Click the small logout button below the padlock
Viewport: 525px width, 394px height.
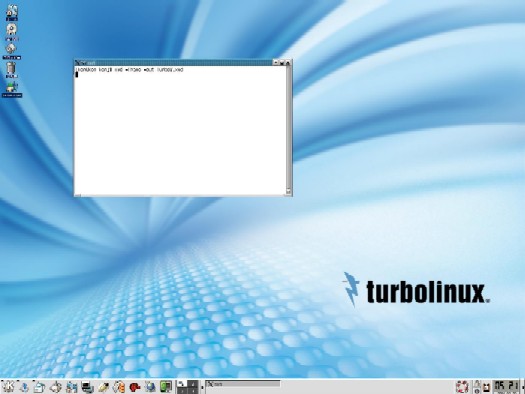point(477,391)
